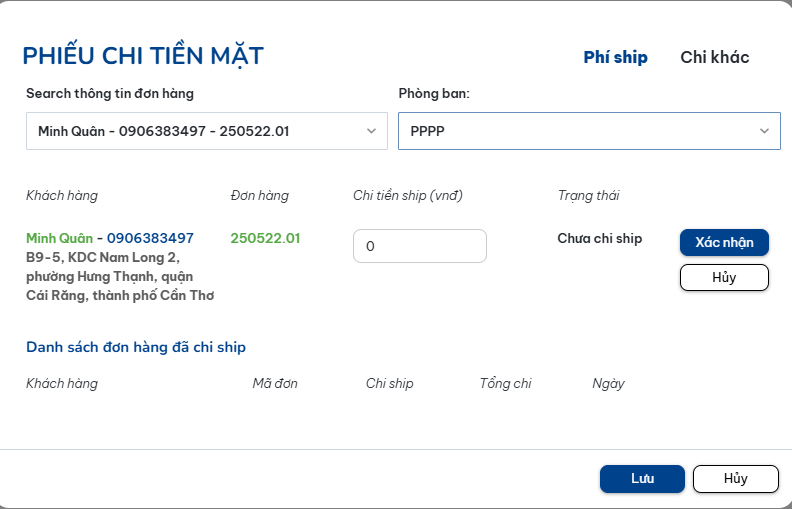Open the green order code 250522.01
The width and height of the screenshot is (792, 509).
[x=265, y=238]
